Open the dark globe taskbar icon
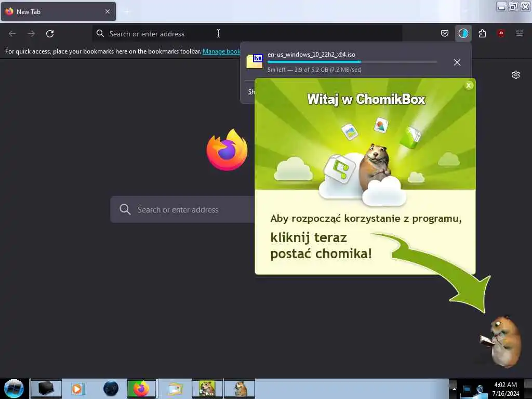Screen dimensions: 532x399 point(111,389)
